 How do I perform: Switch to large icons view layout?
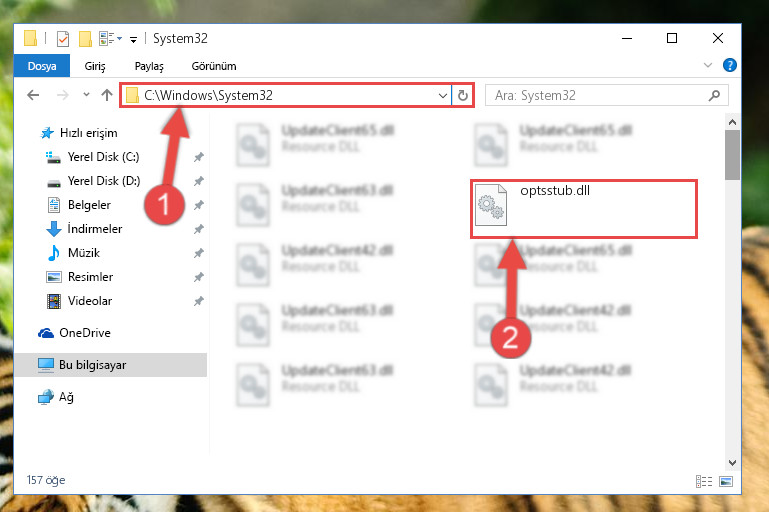726,481
